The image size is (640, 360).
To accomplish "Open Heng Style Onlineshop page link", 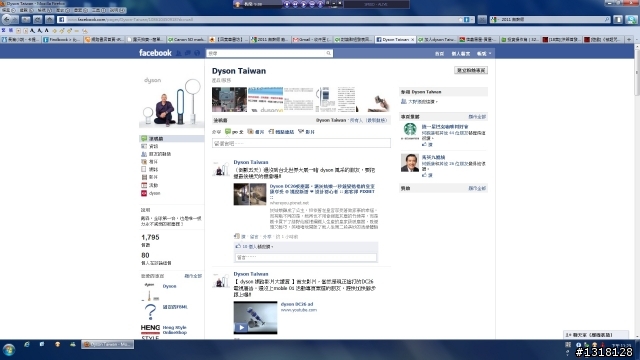I will [x=175, y=330].
